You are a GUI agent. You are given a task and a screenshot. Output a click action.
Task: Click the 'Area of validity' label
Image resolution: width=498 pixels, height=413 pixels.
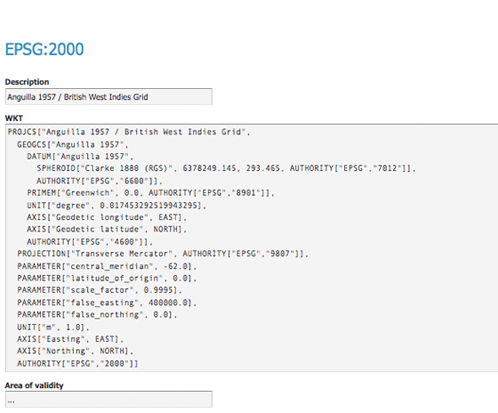pos(34,385)
